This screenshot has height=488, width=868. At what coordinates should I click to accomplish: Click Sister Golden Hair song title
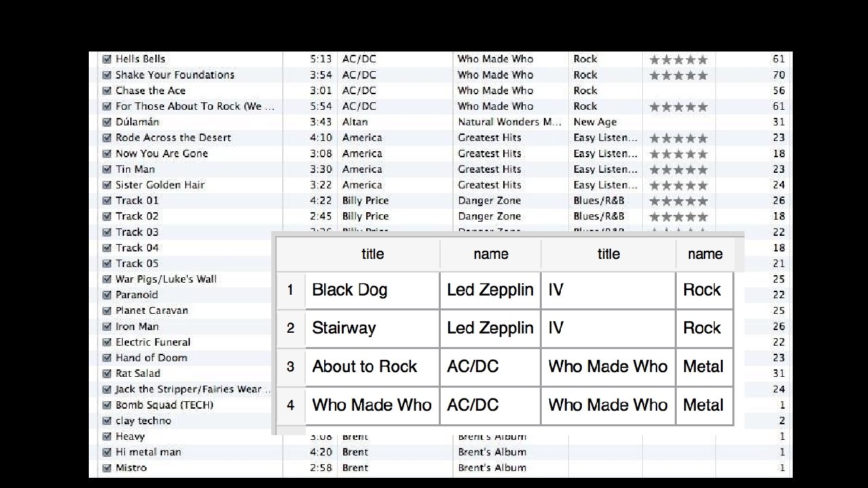pyautogui.click(x=160, y=184)
